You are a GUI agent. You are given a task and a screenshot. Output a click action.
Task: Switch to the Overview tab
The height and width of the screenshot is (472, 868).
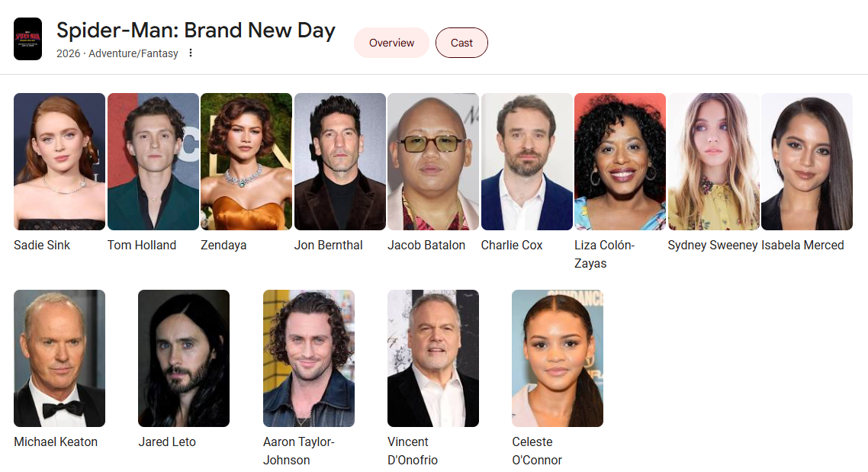tap(391, 43)
